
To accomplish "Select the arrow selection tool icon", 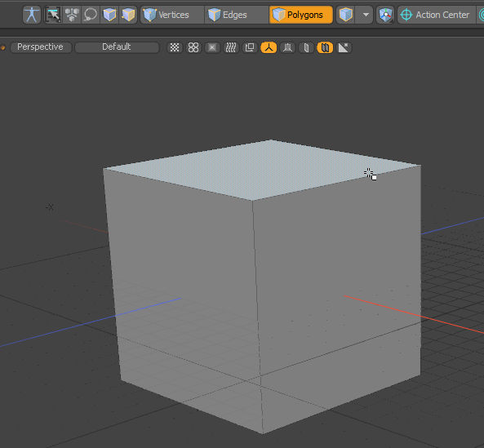I will tap(53, 15).
